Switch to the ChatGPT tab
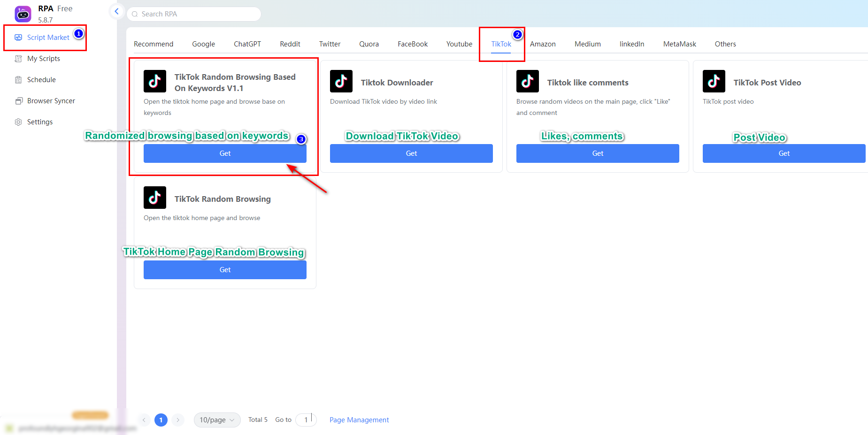This screenshot has height=435, width=868. 247,44
